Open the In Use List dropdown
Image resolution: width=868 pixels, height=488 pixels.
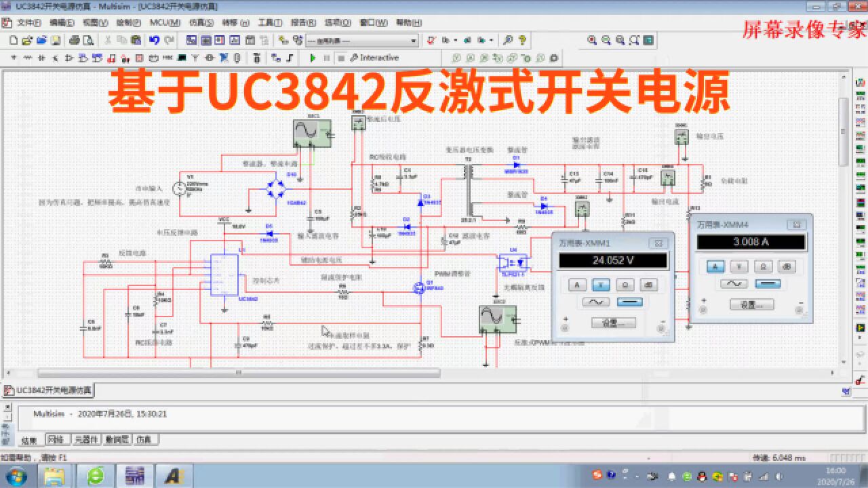pos(412,41)
